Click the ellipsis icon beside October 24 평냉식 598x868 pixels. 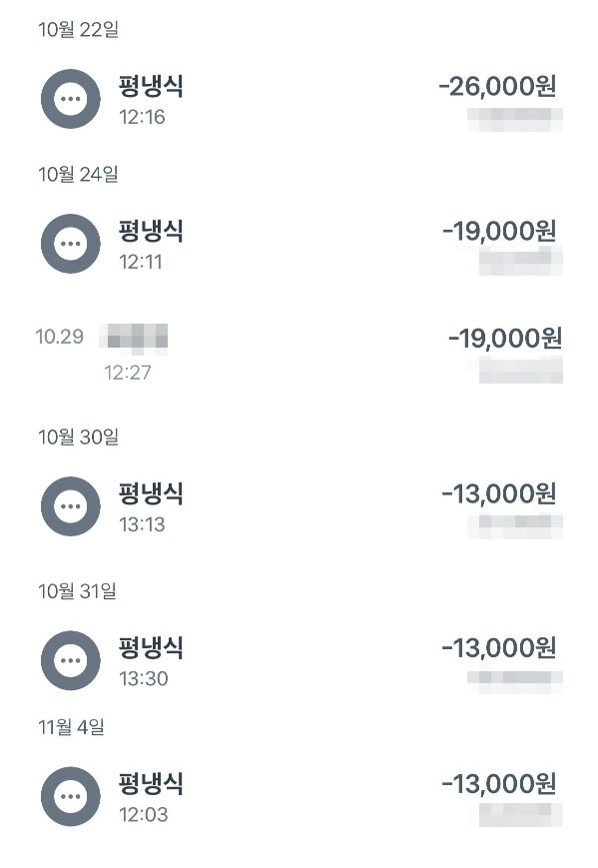[68, 244]
